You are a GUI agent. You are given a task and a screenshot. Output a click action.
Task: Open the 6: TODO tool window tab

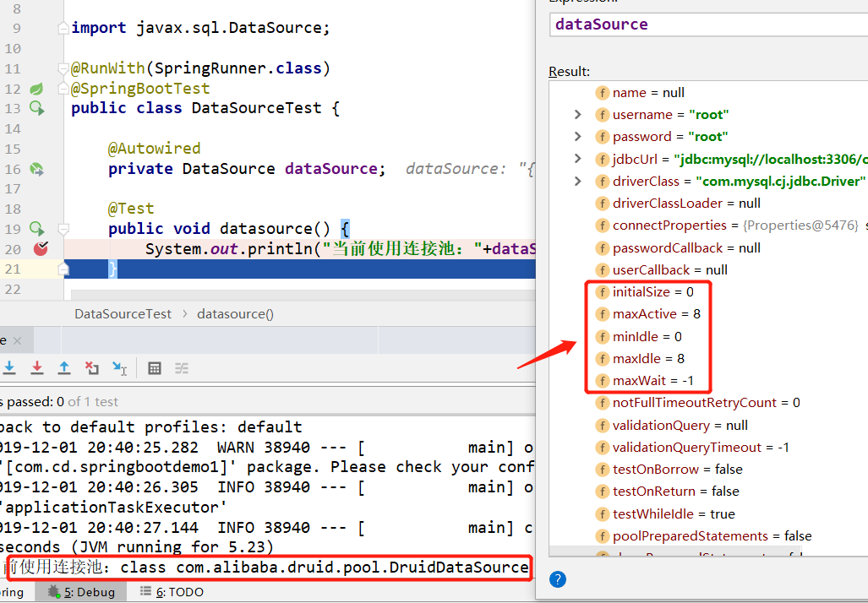click(x=172, y=592)
